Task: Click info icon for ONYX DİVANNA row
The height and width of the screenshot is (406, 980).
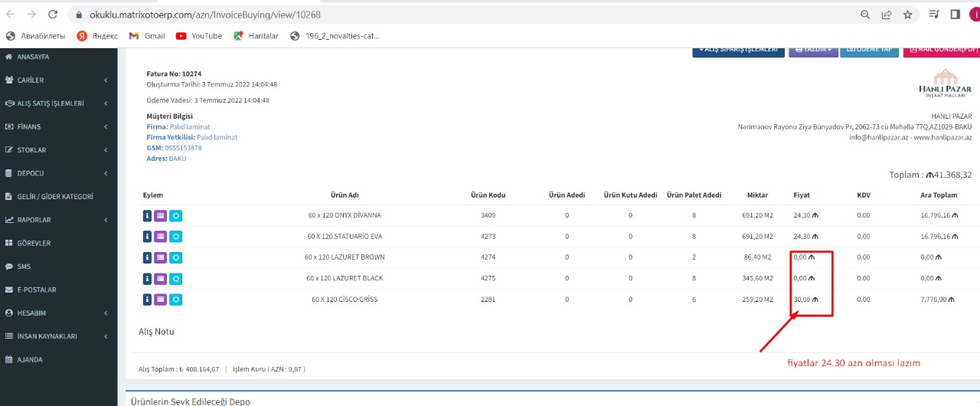Action: (147, 216)
